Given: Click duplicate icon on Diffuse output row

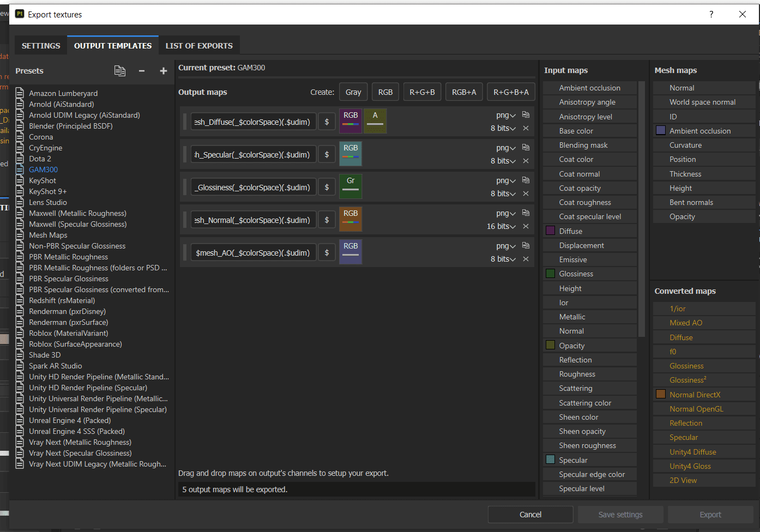Looking at the screenshot, I should point(526,115).
